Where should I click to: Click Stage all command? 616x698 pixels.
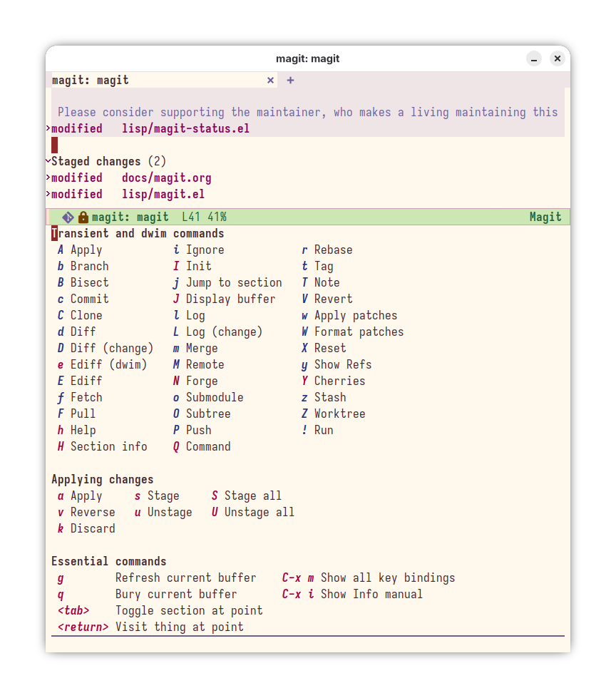click(x=247, y=496)
